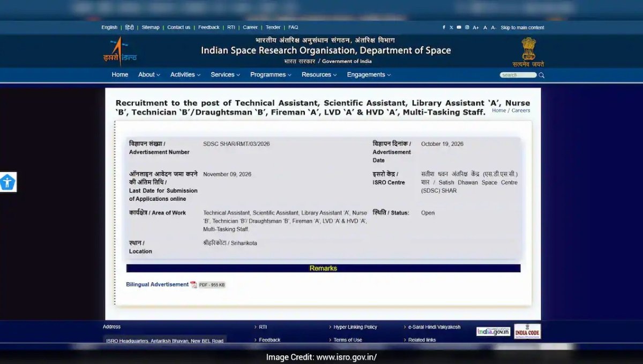Open Contact us in the top bar

point(178,27)
